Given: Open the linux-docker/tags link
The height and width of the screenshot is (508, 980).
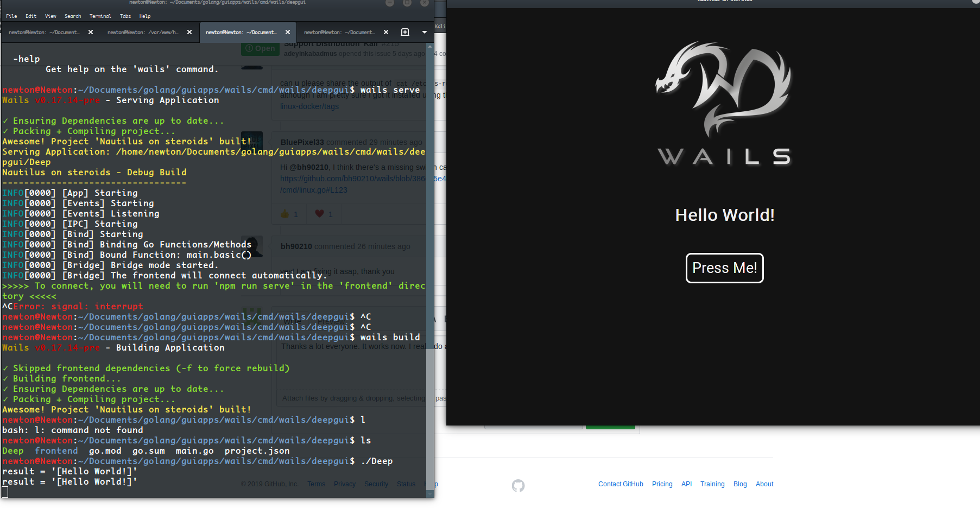Looking at the screenshot, I should pos(309,106).
